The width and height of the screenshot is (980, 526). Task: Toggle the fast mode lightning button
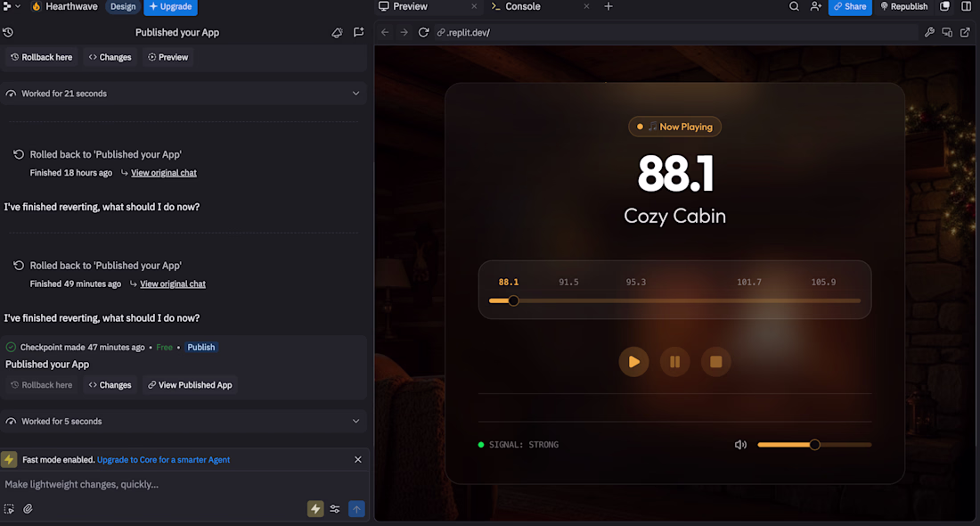315,509
